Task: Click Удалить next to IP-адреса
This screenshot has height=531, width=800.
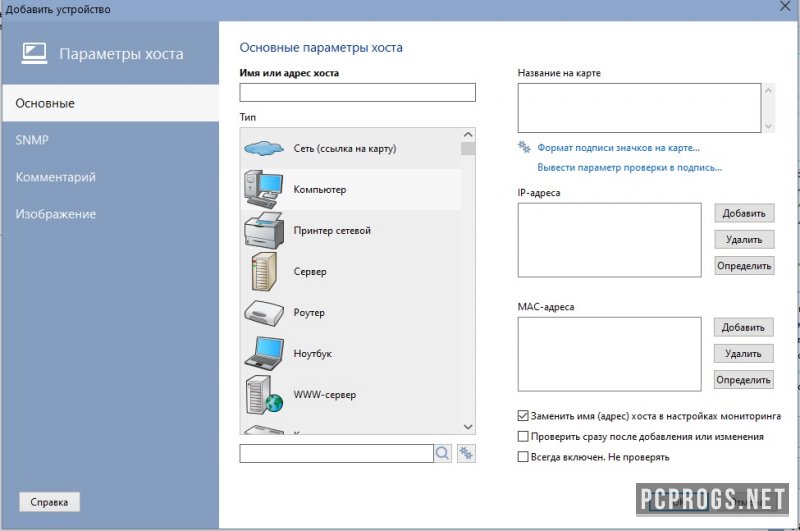Action: pyautogui.click(x=744, y=239)
